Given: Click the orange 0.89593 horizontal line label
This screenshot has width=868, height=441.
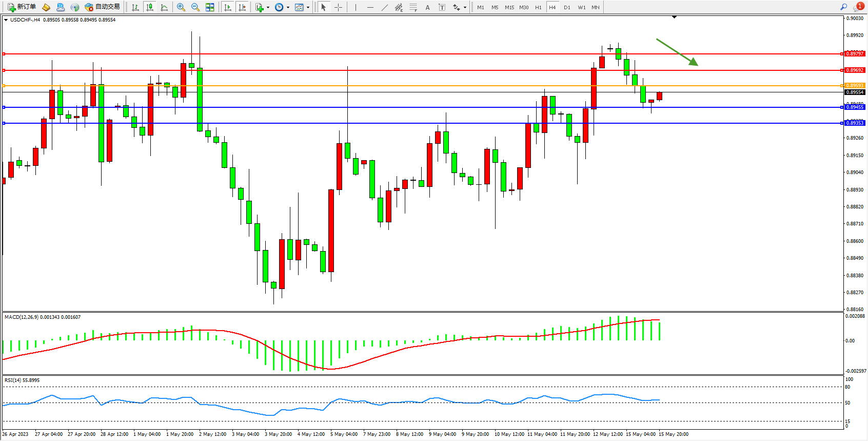Looking at the screenshot, I should tap(855, 86).
